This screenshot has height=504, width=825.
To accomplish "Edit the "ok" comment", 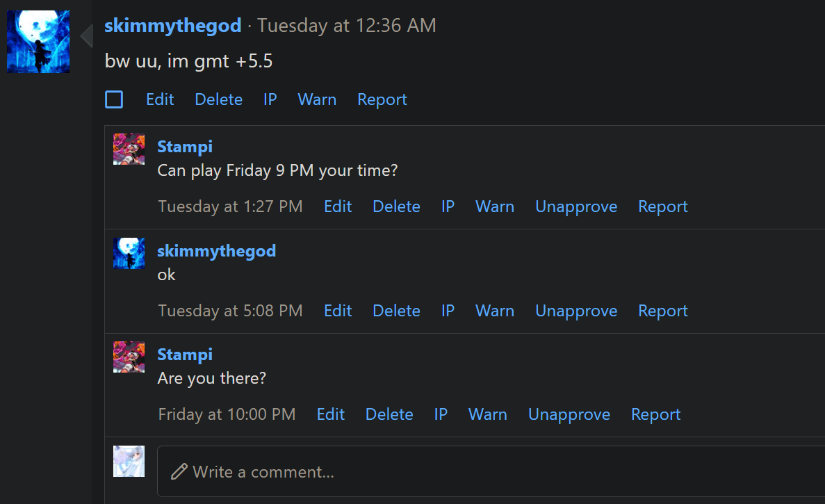I will 338,311.
